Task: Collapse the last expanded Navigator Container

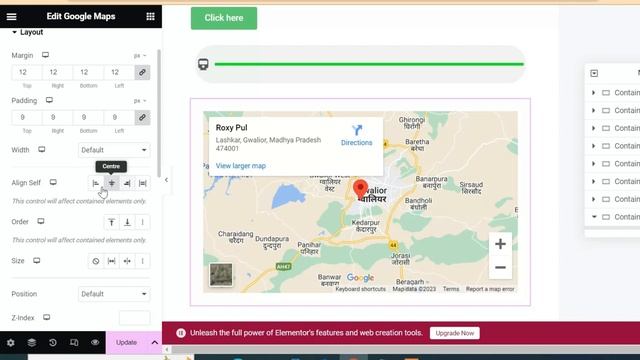Action: [593, 217]
